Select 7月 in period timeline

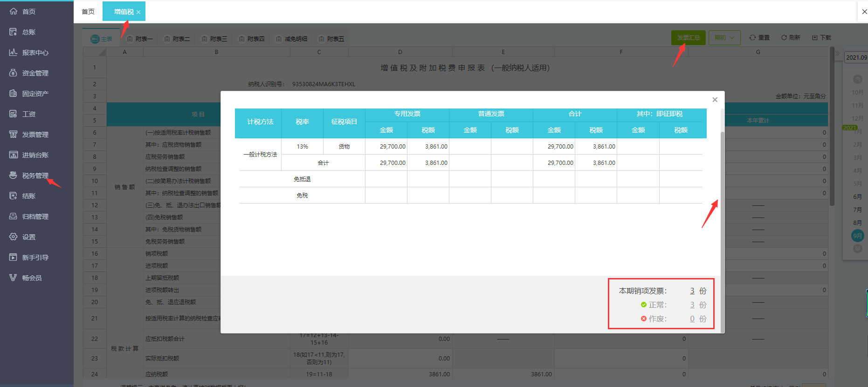click(x=858, y=210)
